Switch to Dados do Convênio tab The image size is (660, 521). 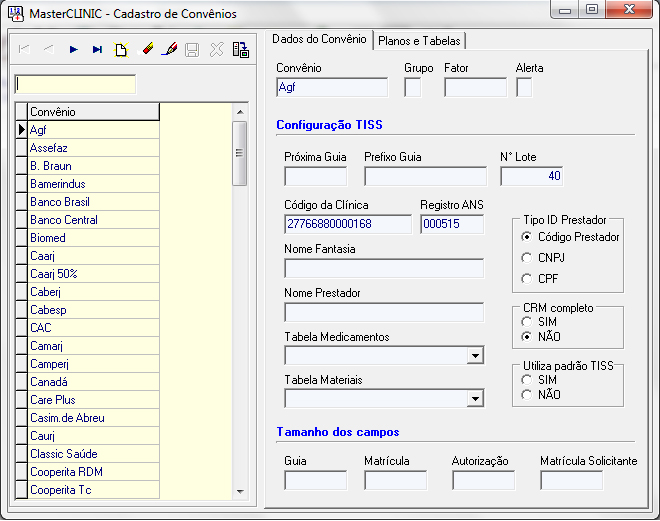[319, 39]
